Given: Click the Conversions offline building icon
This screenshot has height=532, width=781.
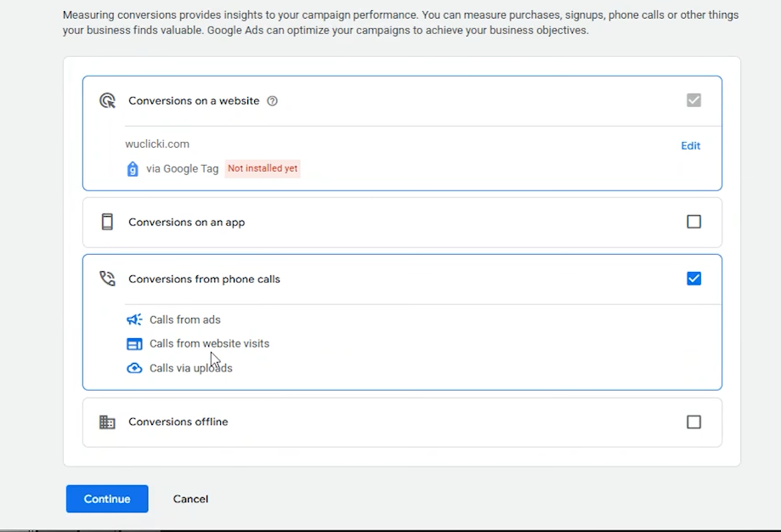Looking at the screenshot, I should pyautogui.click(x=107, y=422).
